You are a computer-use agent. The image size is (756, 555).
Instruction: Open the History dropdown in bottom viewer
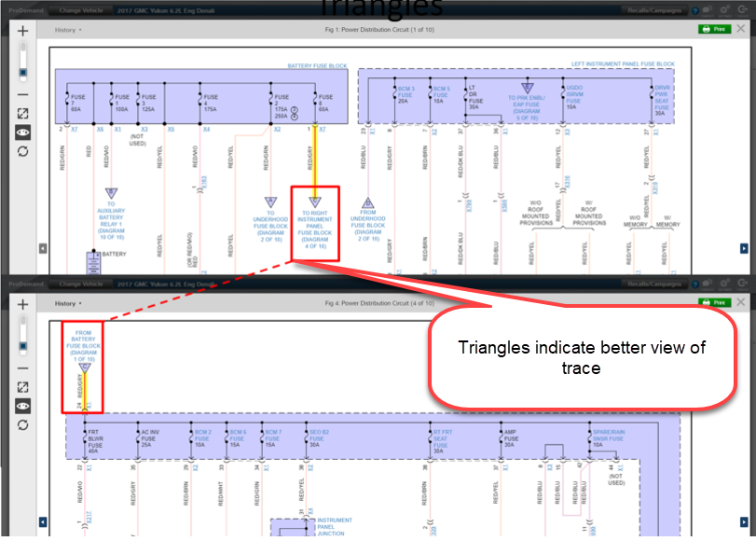[x=68, y=303]
